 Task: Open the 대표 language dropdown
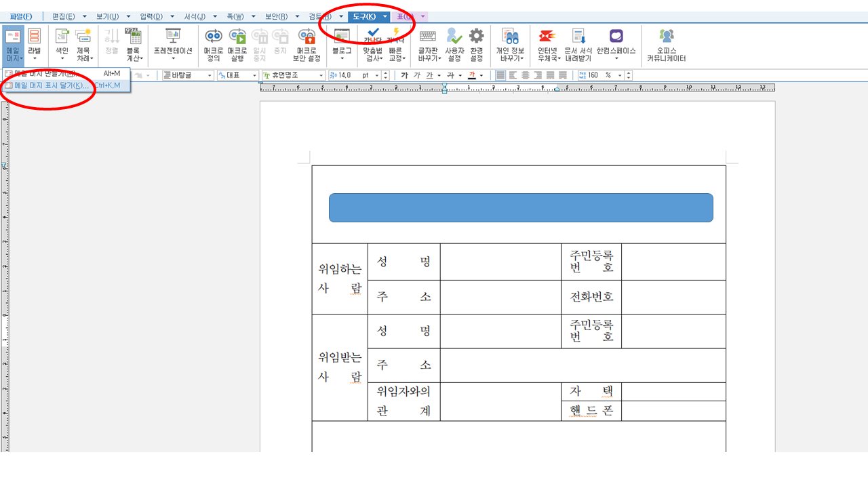click(255, 75)
